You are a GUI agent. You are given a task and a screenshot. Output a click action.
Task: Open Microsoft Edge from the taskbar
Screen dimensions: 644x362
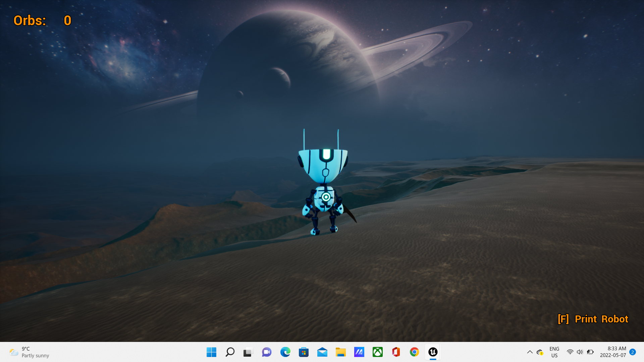[285, 352]
